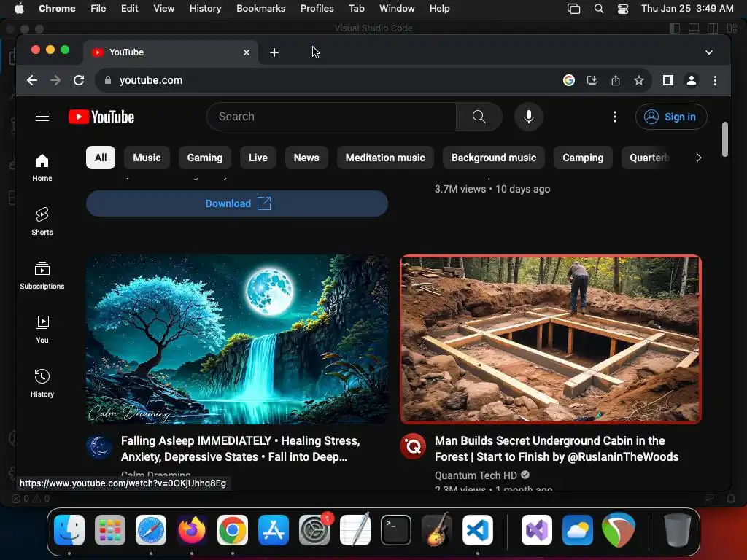The width and height of the screenshot is (747, 560).
Task: Reload the YouTube page
Action: 79,80
